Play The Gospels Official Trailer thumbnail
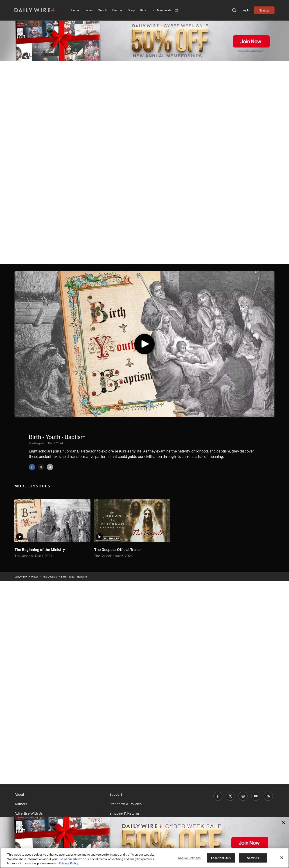The height and width of the screenshot is (868, 289). [x=132, y=521]
